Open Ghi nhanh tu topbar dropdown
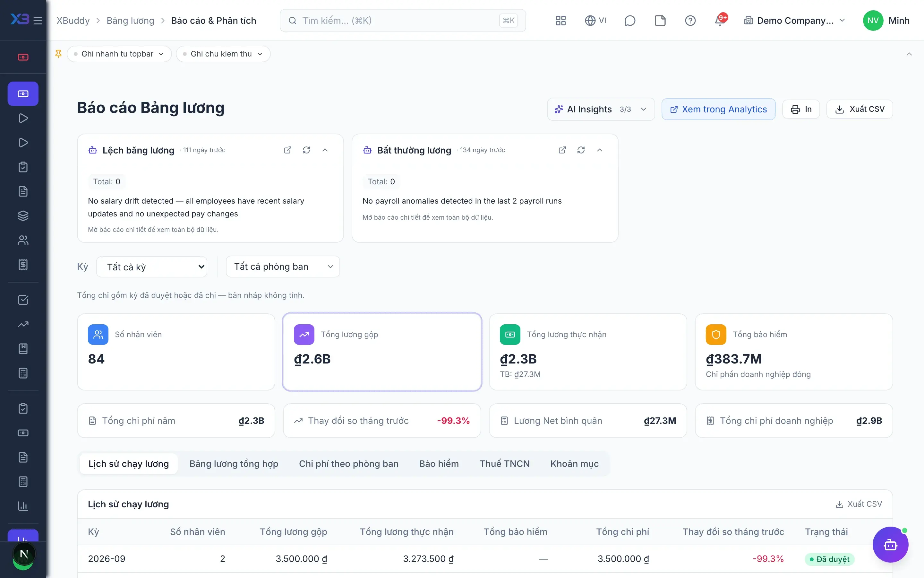This screenshot has height=578, width=924. [x=119, y=54]
